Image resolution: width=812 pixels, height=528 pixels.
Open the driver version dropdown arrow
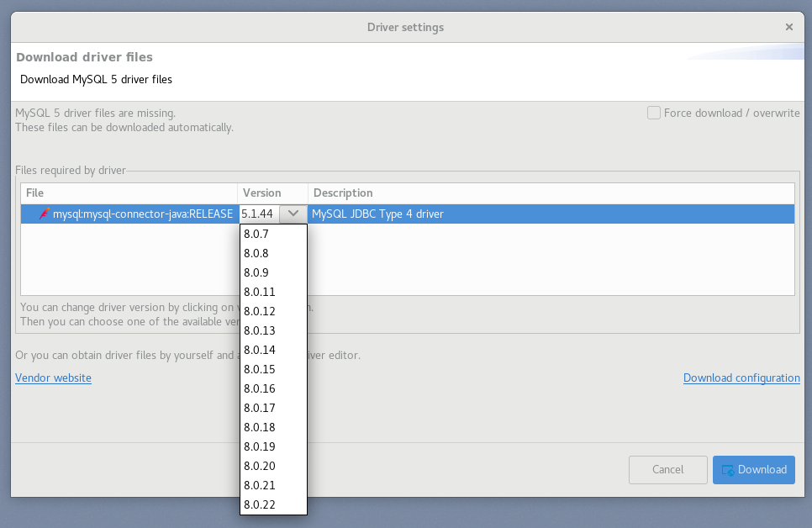pyautogui.click(x=293, y=214)
